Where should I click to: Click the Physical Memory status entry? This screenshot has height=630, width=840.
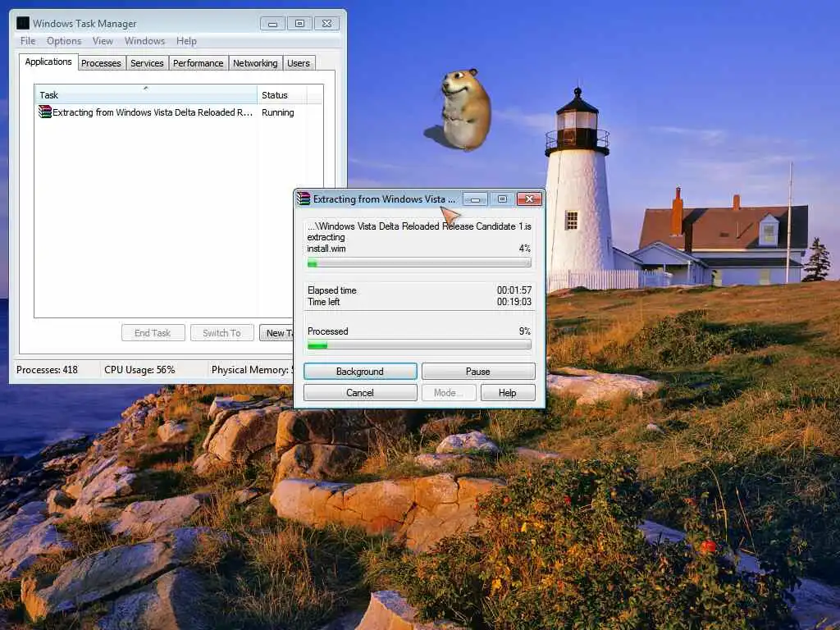252,370
